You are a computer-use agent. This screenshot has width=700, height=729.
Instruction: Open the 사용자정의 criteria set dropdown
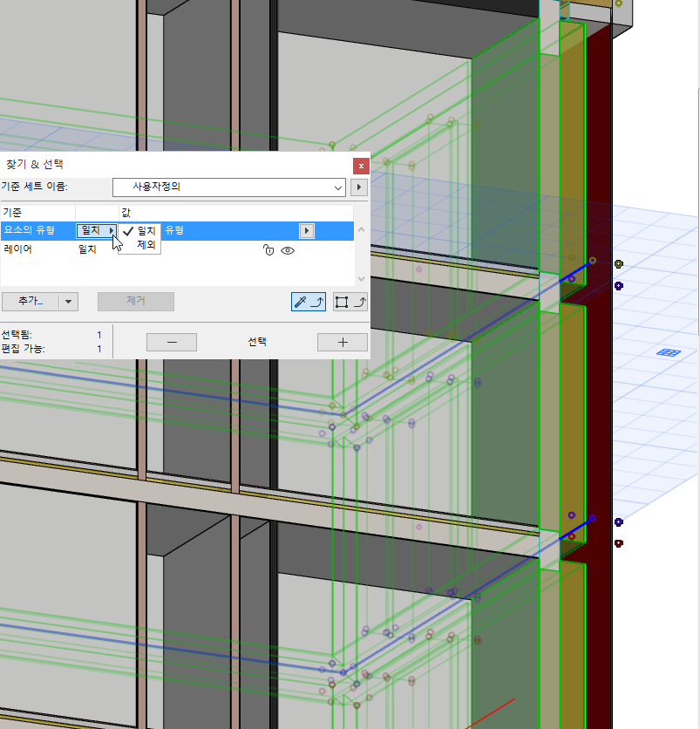229,187
